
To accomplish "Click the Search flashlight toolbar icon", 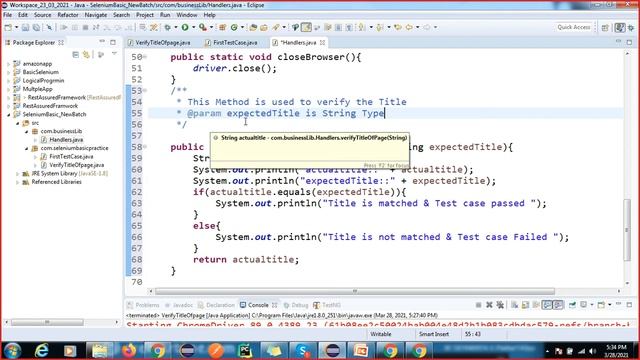I will [276, 27].
